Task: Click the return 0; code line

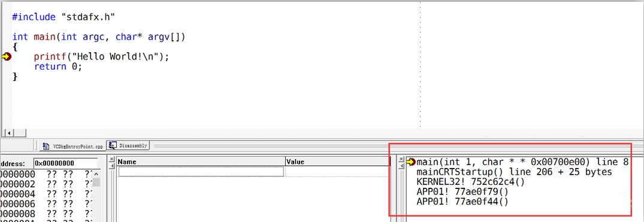Action: (58, 66)
